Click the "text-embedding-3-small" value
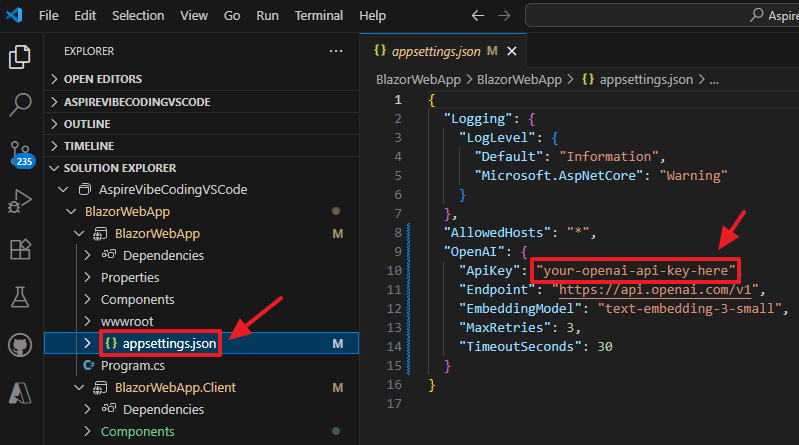799x445 pixels. 689,308
